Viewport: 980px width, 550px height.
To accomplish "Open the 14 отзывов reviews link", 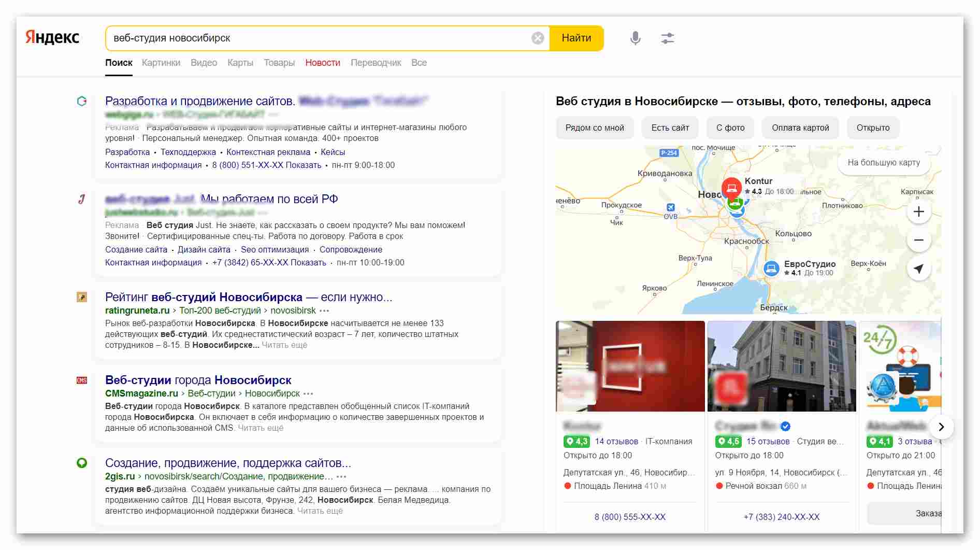I will click(x=616, y=441).
